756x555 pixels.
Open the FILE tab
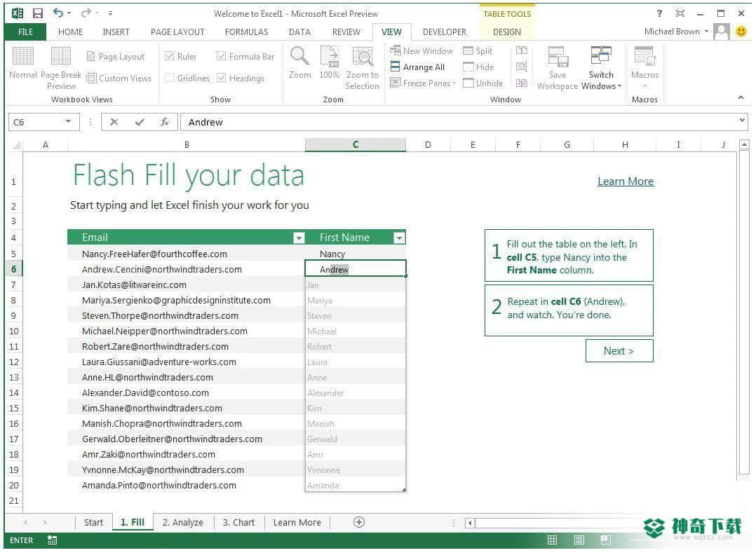point(25,32)
